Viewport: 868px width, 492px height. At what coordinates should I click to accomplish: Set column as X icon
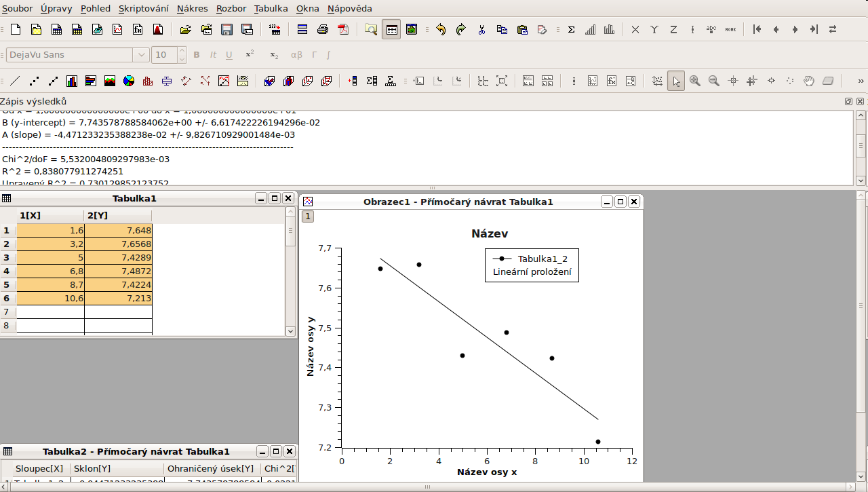[635, 29]
